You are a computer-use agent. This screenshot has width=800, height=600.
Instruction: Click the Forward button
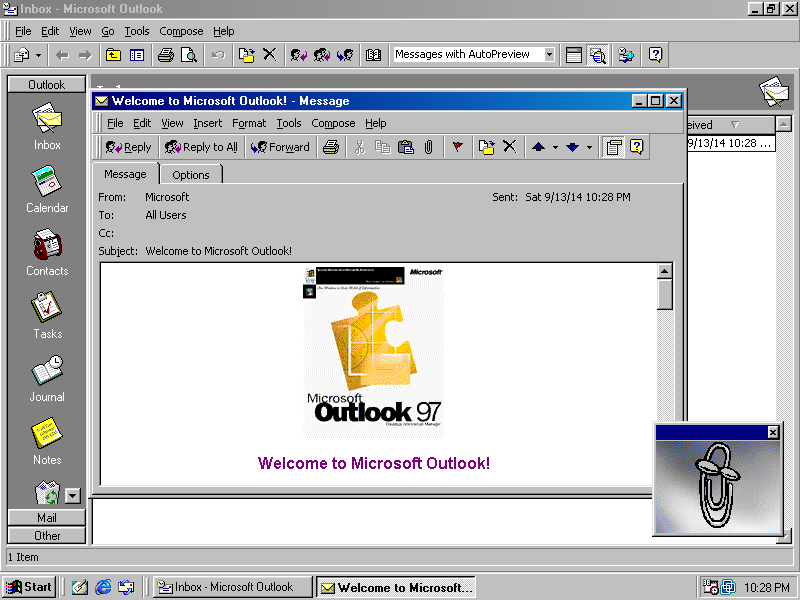(280, 147)
